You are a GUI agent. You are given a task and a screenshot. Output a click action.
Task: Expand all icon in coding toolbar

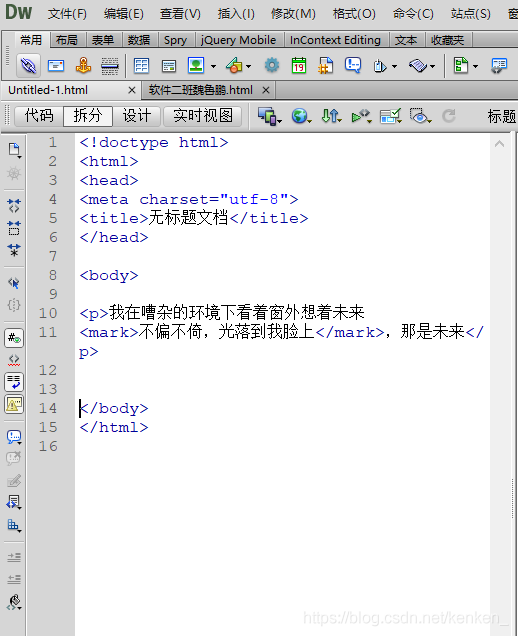[14, 250]
